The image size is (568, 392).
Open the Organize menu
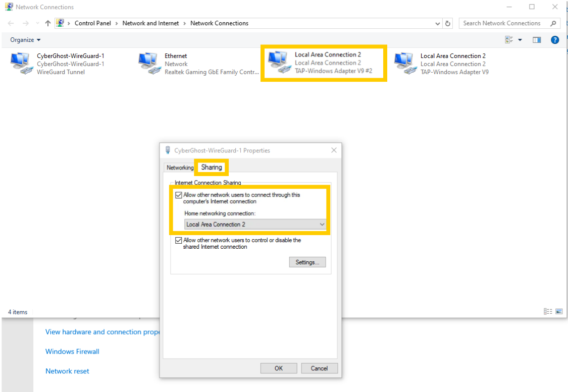click(25, 40)
